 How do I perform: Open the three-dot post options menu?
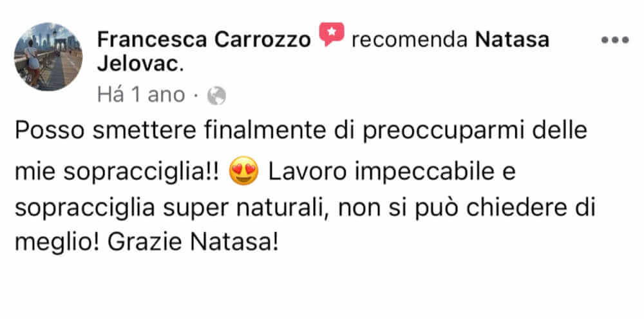click(x=615, y=41)
